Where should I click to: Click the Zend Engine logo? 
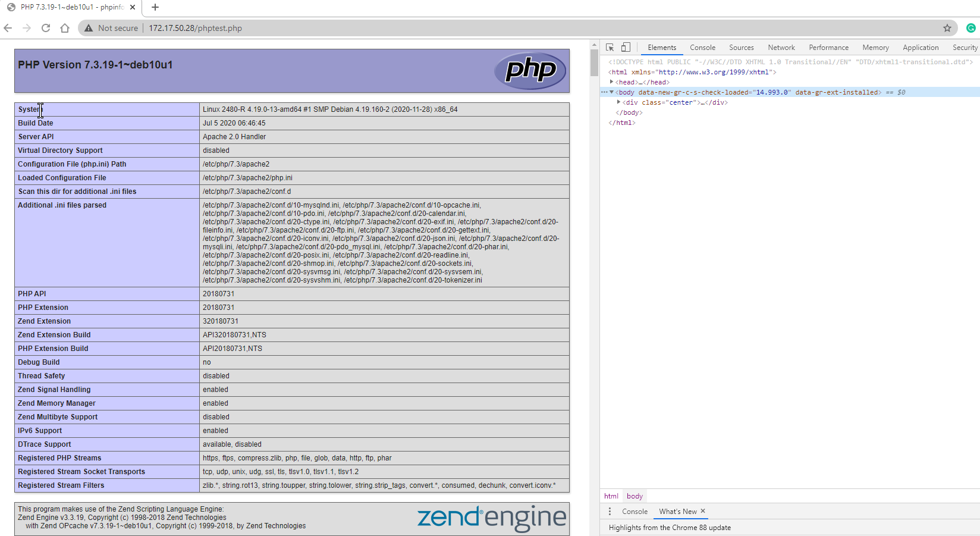click(492, 518)
